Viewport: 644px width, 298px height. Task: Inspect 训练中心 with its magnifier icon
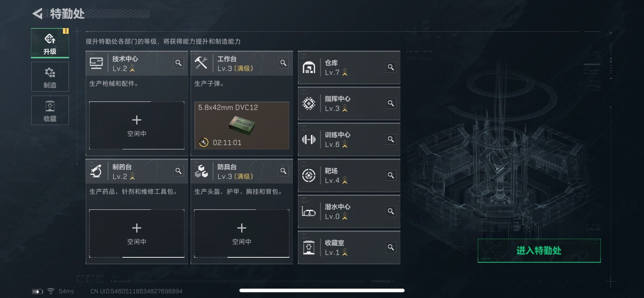391,139
